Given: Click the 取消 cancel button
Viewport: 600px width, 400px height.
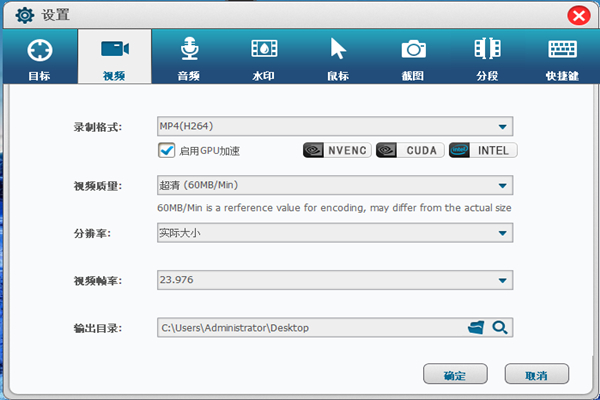Looking at the screenshot, I should coord(537,375).
